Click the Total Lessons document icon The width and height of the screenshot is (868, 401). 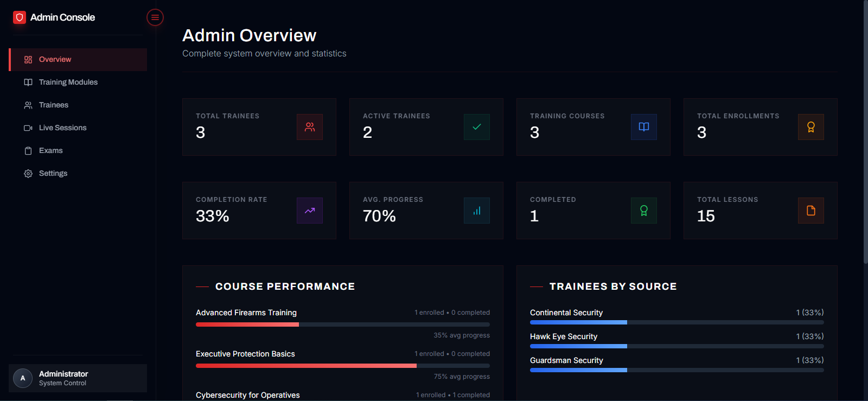[x=811, y=211]
